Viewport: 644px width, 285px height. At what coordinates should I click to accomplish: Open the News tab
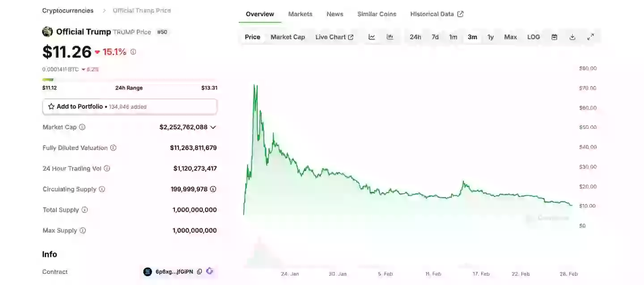click(335, 14)
